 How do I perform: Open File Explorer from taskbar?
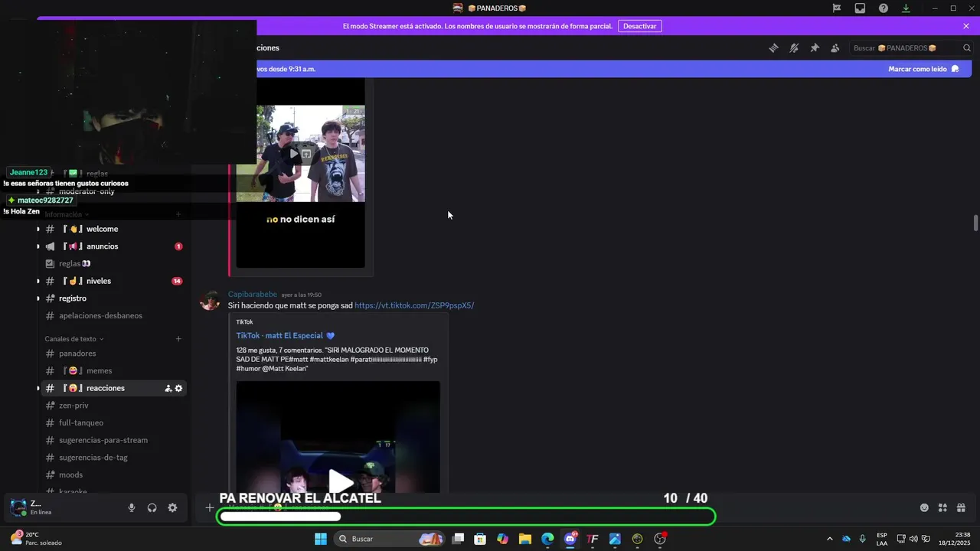(525, 539)
